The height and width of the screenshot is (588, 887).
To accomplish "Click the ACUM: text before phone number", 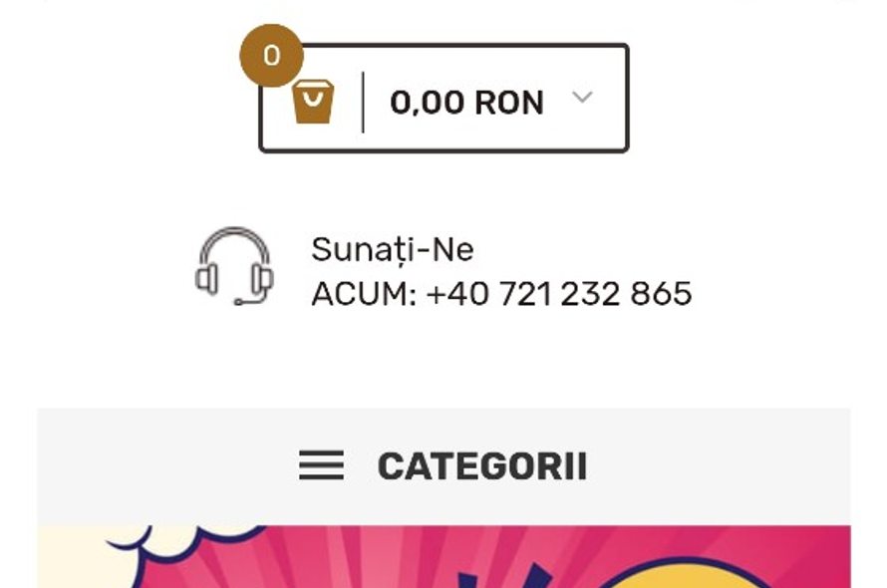I will click(x=364, y=294).
